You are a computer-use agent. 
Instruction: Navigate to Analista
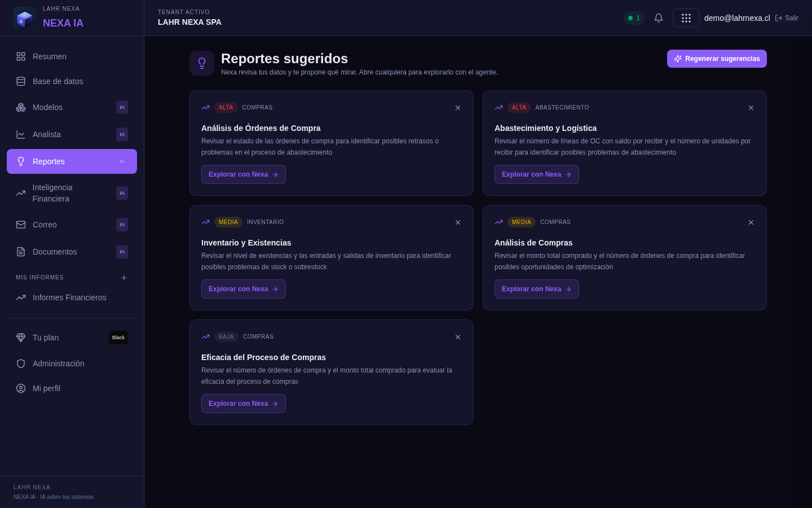coord(72,134)
